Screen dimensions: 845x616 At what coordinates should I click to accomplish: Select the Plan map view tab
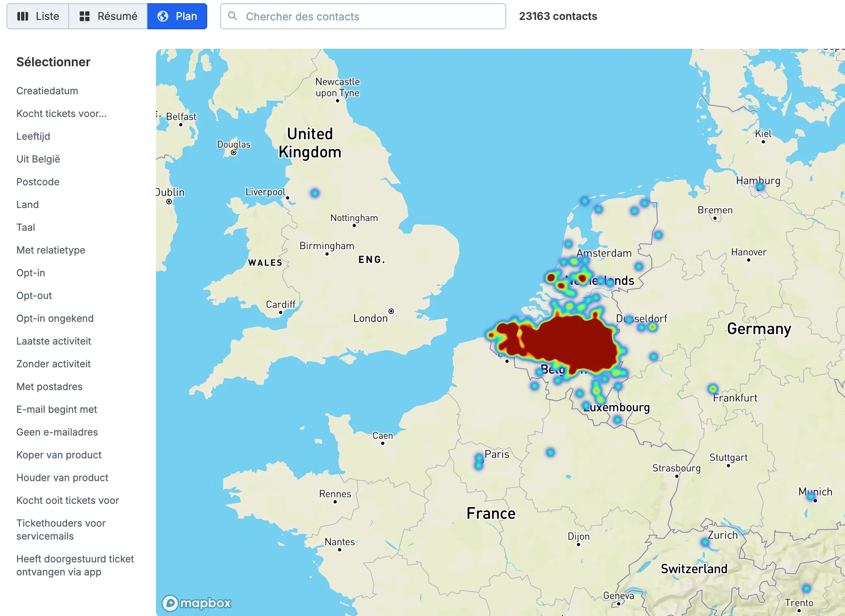coord(177,16)
